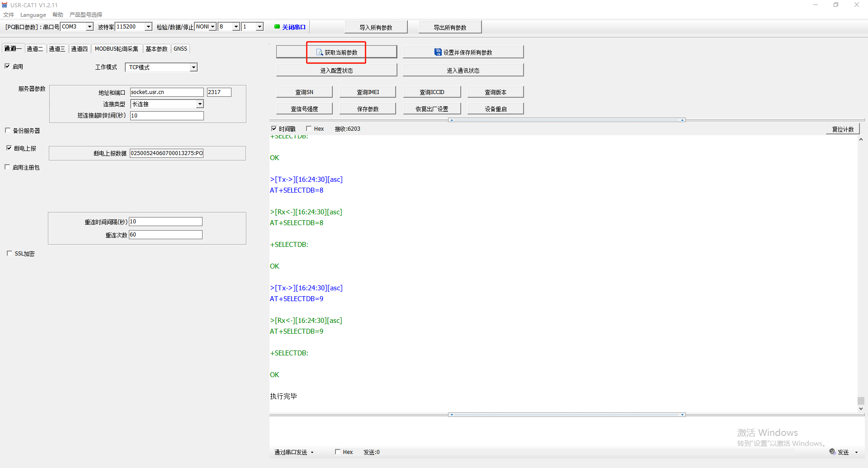868x468 pixels.
Task: Open the Language menu
Action: click(x=33, y=15)
